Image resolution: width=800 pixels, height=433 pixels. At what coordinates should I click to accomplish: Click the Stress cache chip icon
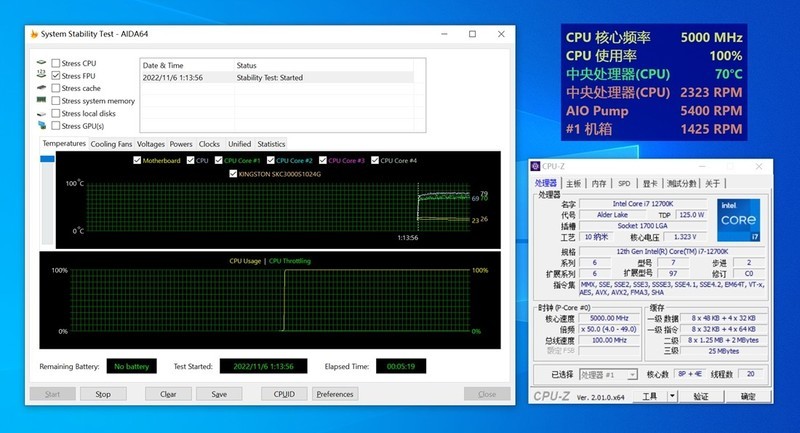pyautogui.click(x=41, y=88)
